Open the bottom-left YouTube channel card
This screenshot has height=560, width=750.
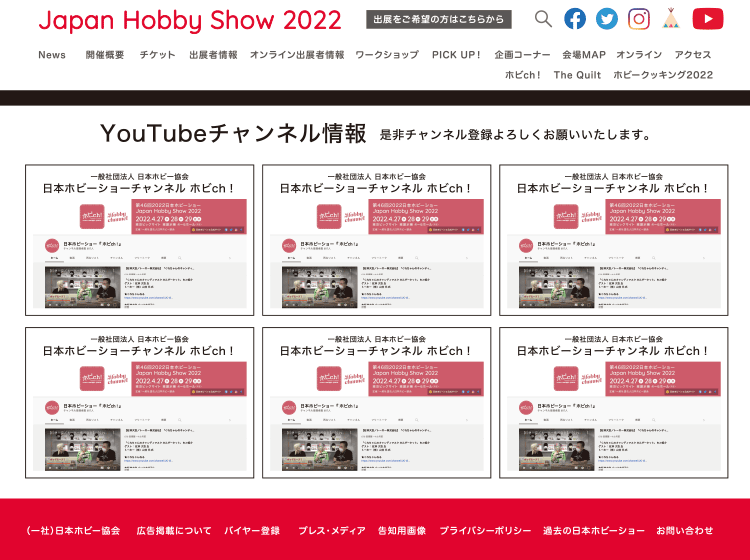pos(140,403)
